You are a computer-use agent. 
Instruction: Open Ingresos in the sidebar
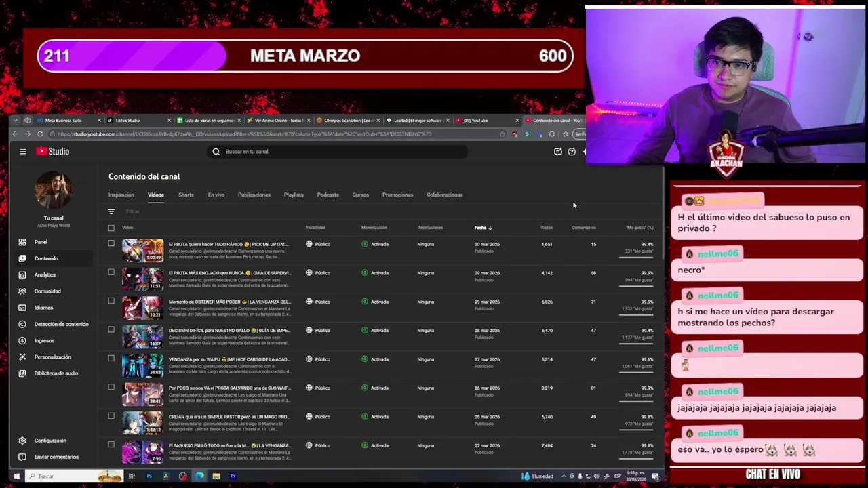coord(44,341)
